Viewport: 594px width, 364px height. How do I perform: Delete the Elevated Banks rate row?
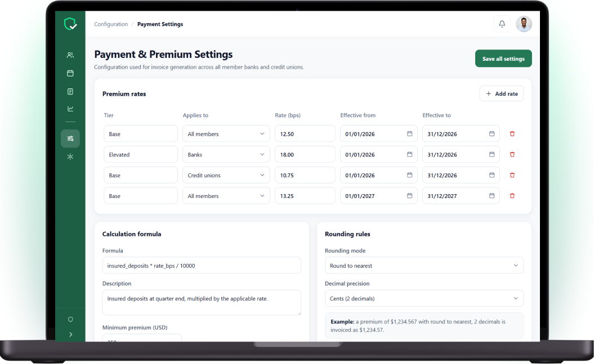pos(512,154)
